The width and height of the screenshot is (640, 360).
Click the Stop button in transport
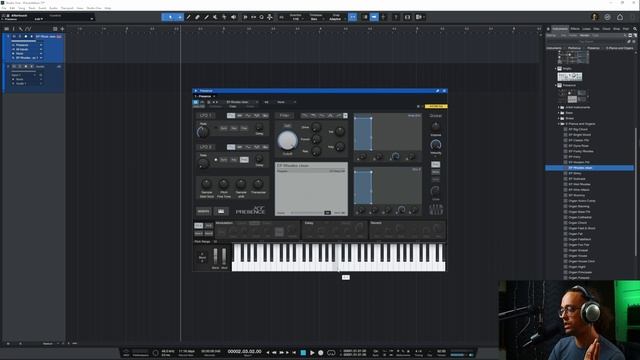click(x=303, y=353)
